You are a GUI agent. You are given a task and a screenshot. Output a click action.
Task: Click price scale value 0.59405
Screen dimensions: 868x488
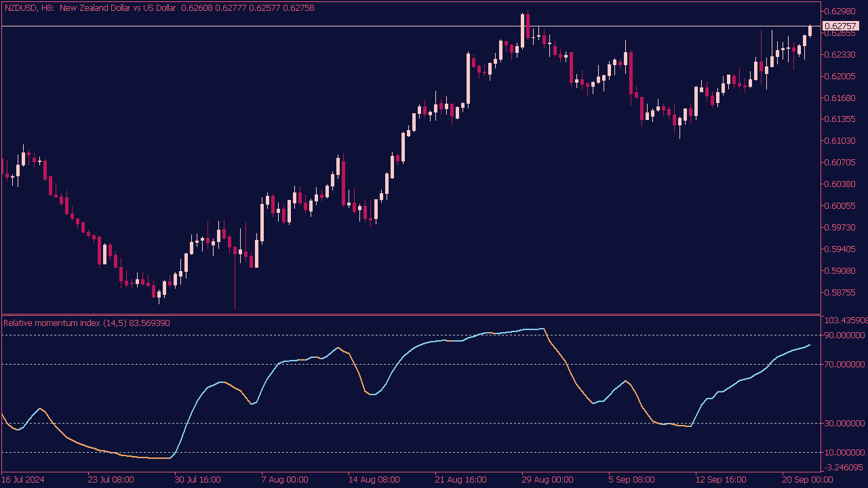tap(840, 249)
